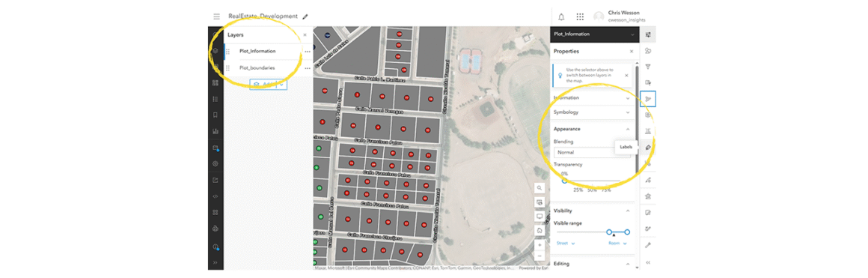Collapse the Appearance section
The image size is (868, 278).
[628, 129]
